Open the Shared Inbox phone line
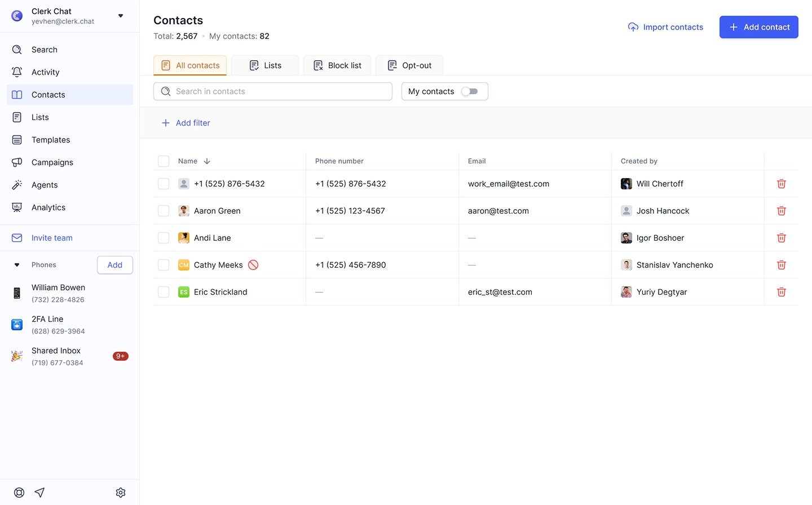 click(56, 356)
